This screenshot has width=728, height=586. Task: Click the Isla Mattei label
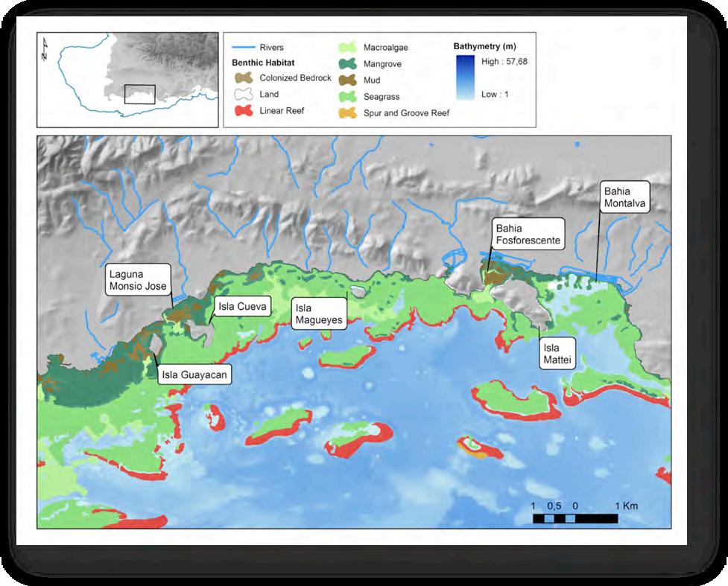[557, 354]
